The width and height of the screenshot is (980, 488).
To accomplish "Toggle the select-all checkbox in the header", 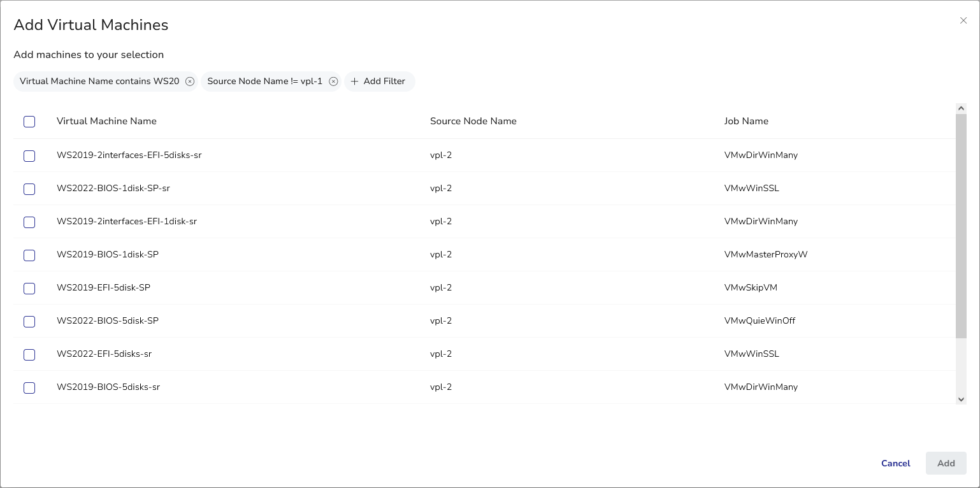I will [x=29, y=122].
